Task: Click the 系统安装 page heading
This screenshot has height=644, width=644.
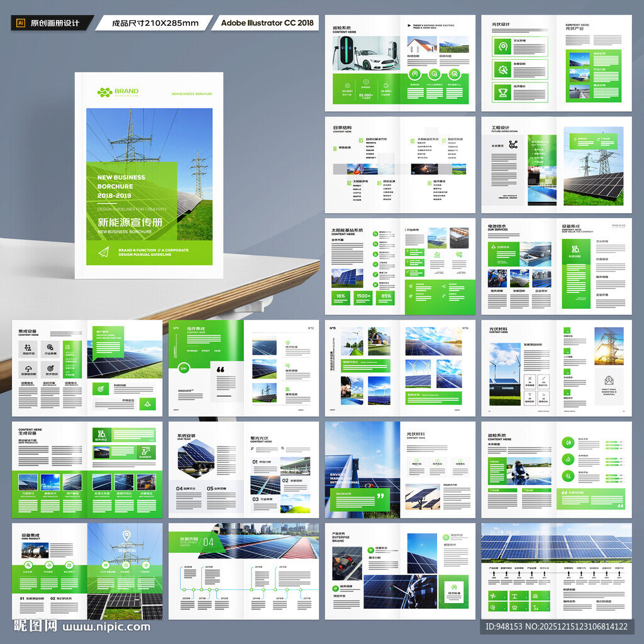Action: (186, 436)
